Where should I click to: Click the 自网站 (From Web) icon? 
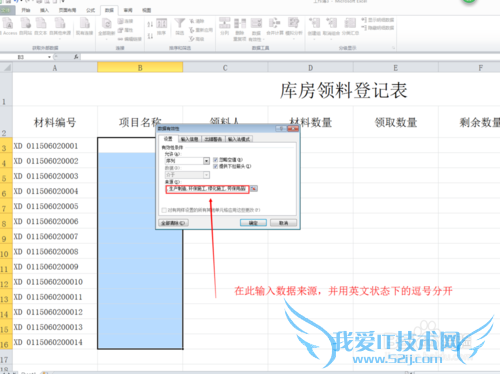pyautogui.click(x=26, y=27)
